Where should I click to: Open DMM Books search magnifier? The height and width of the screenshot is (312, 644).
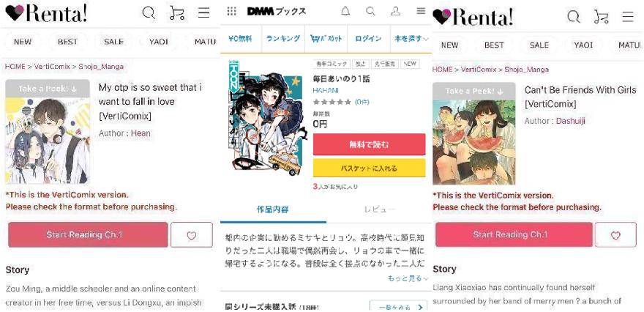point(370,11)
